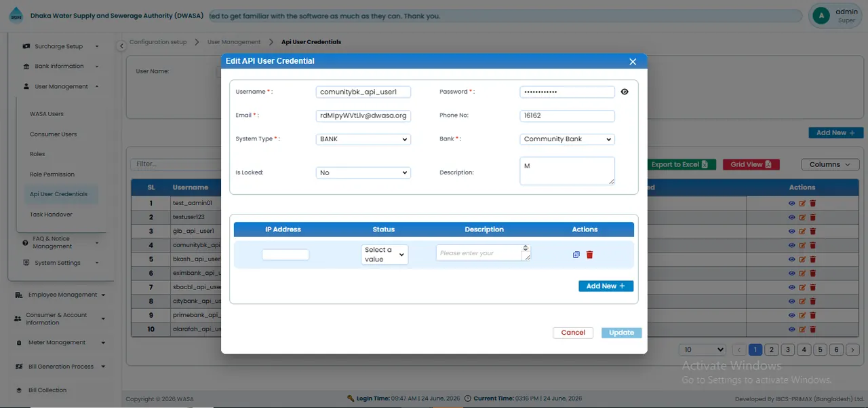Delete the eximbank_api row
The height and width of the screenshot is (408, 868).
coord(813,273)
